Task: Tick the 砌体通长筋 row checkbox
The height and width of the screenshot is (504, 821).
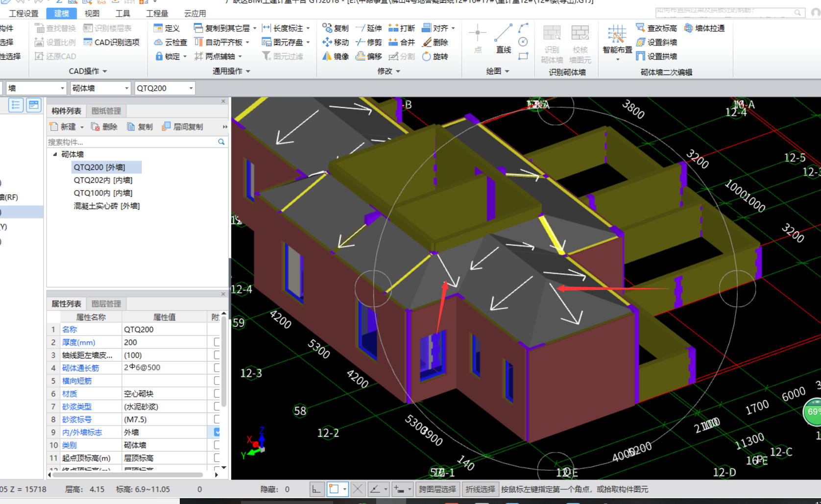Action: click(217, 367)
